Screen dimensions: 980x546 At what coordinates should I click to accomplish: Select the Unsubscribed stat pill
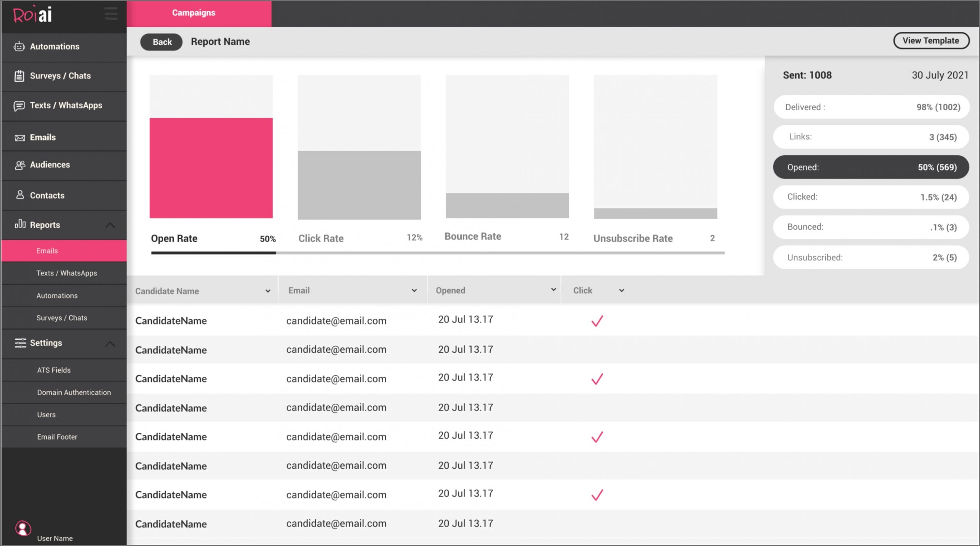coord(871,258)
